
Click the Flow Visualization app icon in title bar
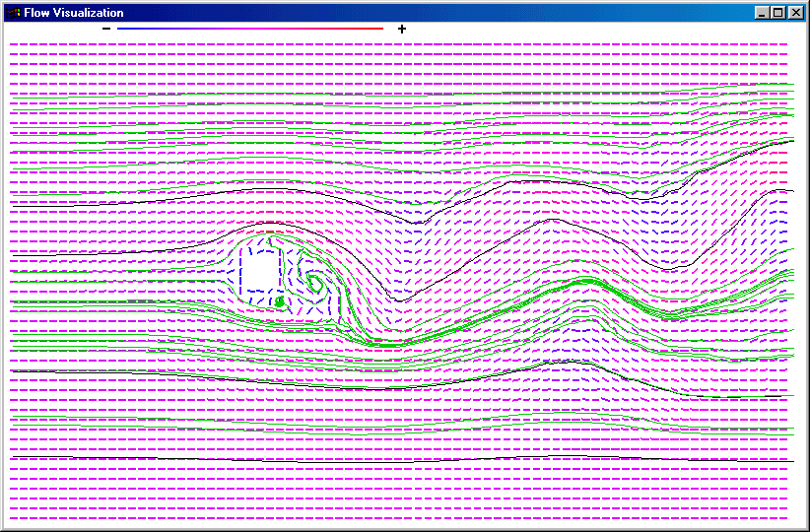13,13
